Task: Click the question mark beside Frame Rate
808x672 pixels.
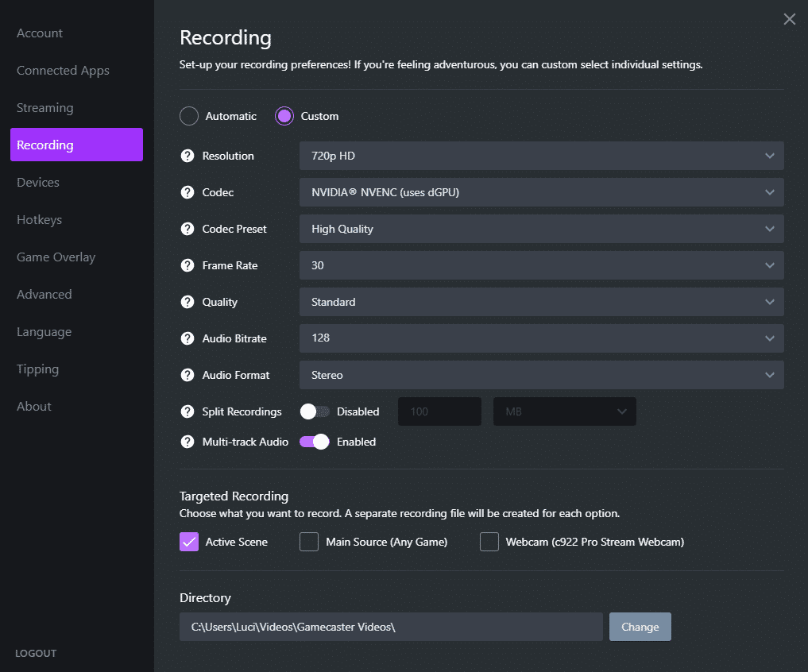Action: 188,265
